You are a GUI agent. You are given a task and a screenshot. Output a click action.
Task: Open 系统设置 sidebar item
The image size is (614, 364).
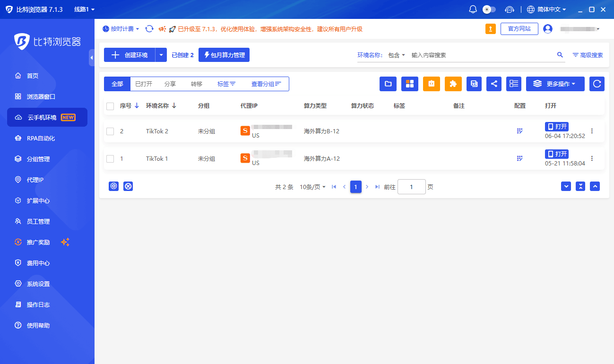(x=47, y=284)
